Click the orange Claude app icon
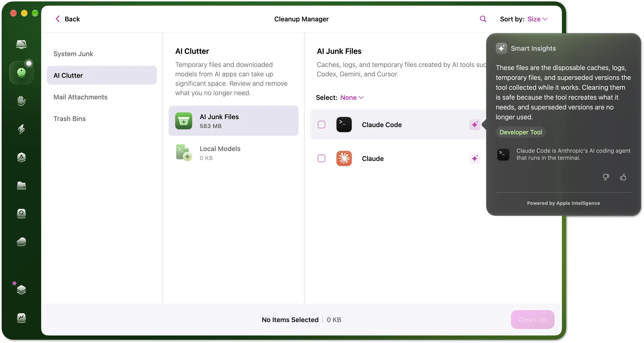The height and width of the screenshot is (343, 644). pos(344,158)
